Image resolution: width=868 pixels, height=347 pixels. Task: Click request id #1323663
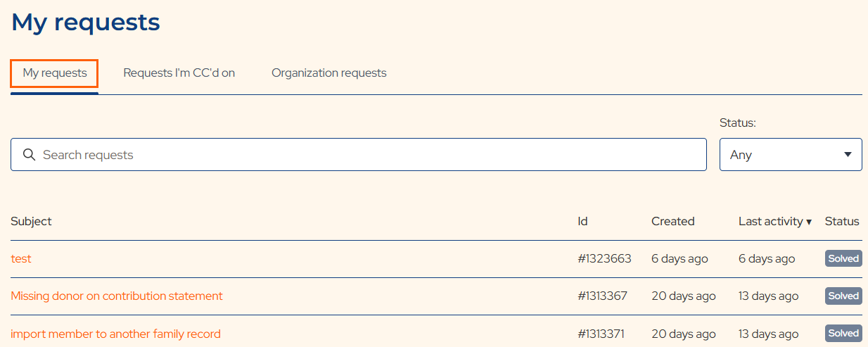pyautogui.click(x=604, y=258)
